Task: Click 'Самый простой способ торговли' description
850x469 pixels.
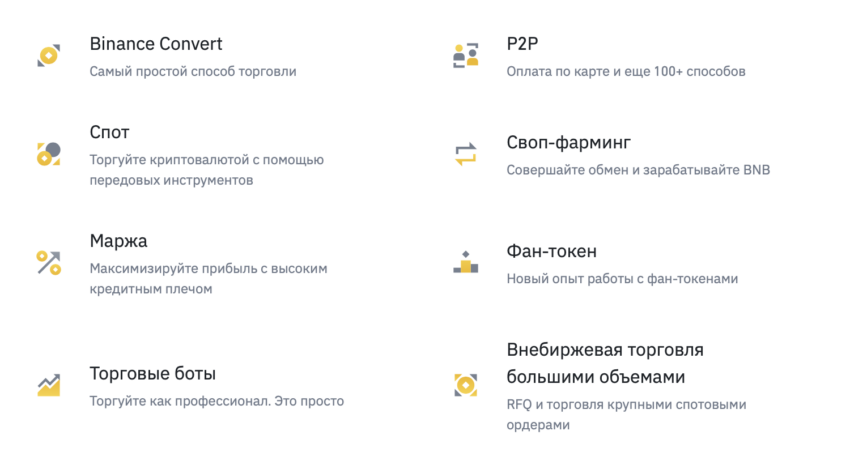Action: 193,72
